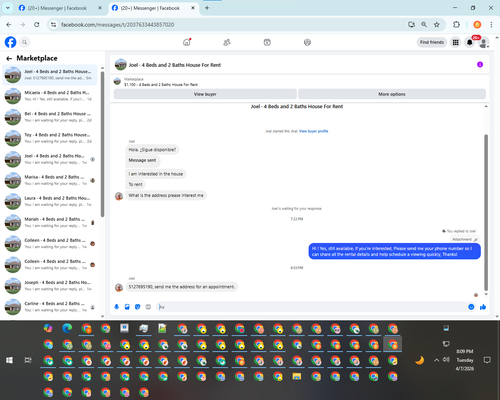Open the zoom magnifier icon in address bar
This screenshot has width=500, height=400.
point(424,25)
